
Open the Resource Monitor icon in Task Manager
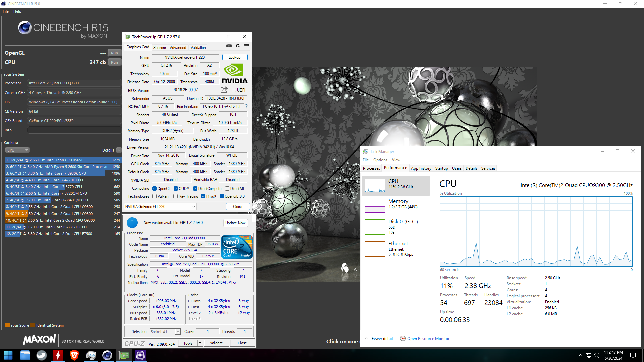tap(403, 338)
